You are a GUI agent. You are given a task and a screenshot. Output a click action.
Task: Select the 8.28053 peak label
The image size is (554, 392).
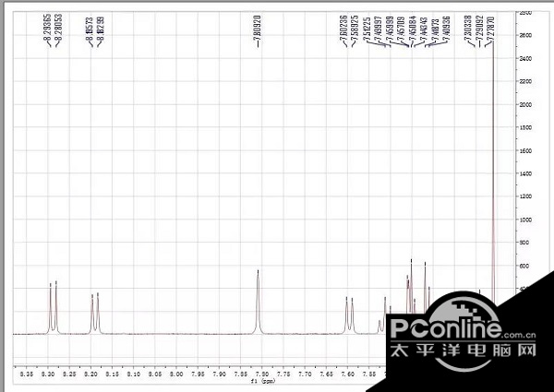coord(58,27)
